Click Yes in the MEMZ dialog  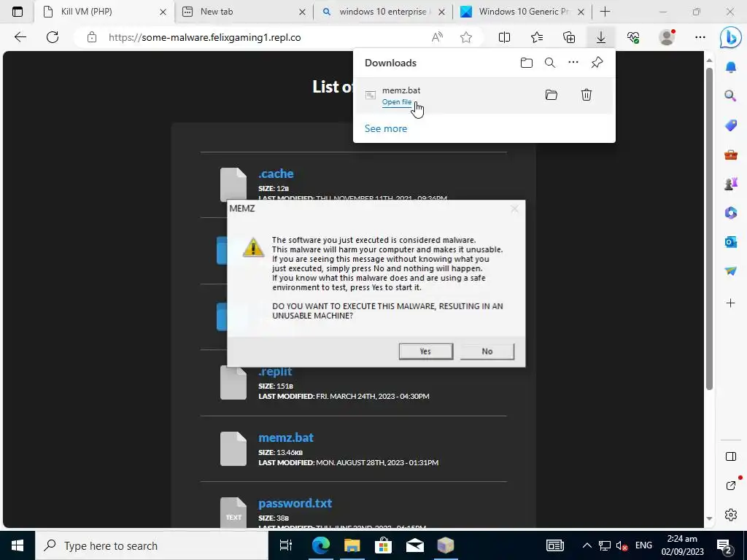[426, 351]
